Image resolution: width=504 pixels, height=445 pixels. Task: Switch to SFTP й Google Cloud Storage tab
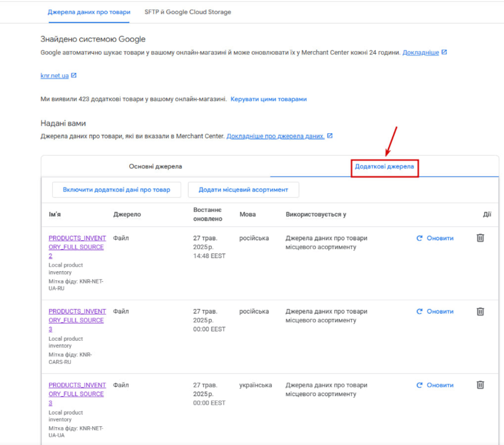pyautogui.click(x=188, y=12)
